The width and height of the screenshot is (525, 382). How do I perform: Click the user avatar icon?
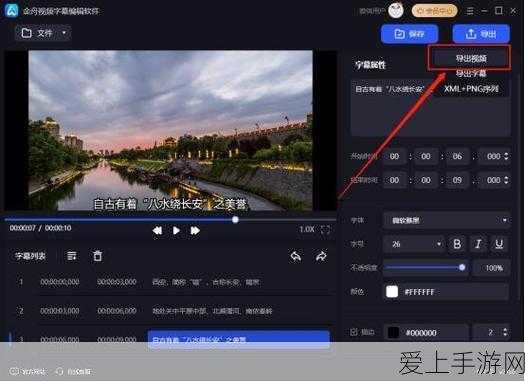(x=396, y=11)
